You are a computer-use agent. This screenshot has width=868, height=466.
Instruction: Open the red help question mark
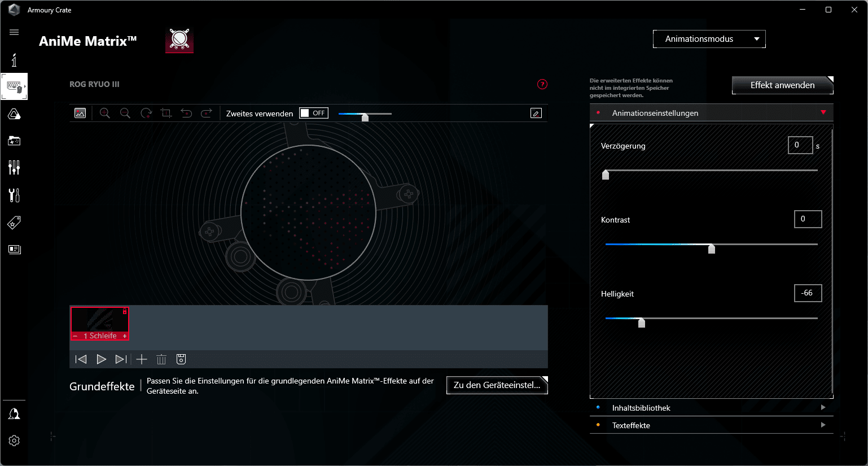(x=542, y=84)
